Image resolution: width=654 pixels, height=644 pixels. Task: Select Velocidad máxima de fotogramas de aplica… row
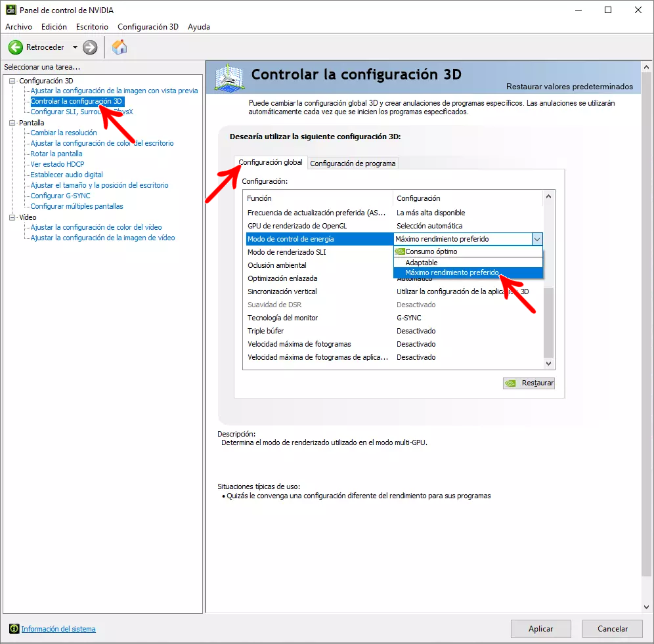pyautogui.click(x=395, y=357)
